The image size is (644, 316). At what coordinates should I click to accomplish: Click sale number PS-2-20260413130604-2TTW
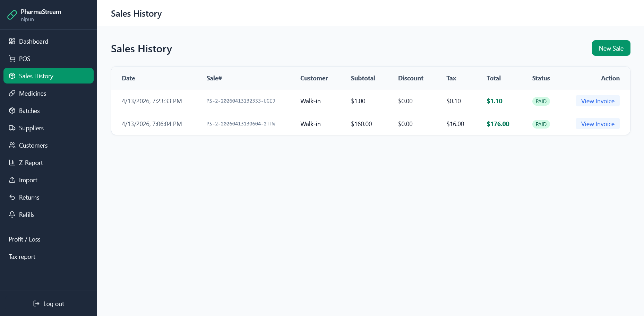coord(241,124)
